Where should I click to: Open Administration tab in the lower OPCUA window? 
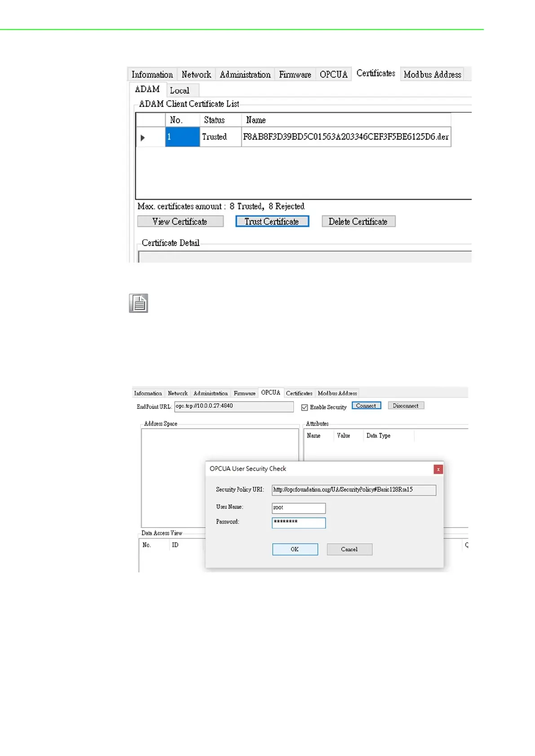click(210, 393)
